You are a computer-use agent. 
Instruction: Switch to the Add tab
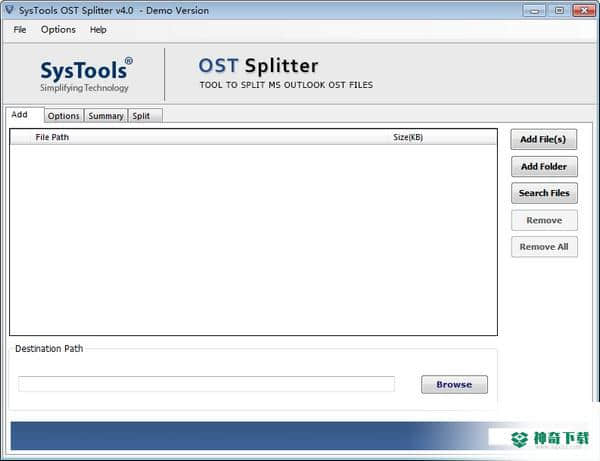pyautogui.click(x=24, y=115)
